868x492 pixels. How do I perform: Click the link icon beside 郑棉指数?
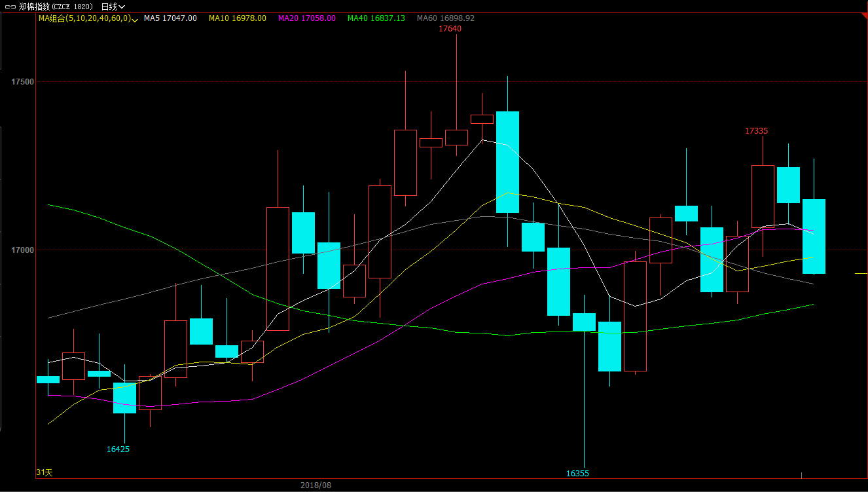pos(10,7)
